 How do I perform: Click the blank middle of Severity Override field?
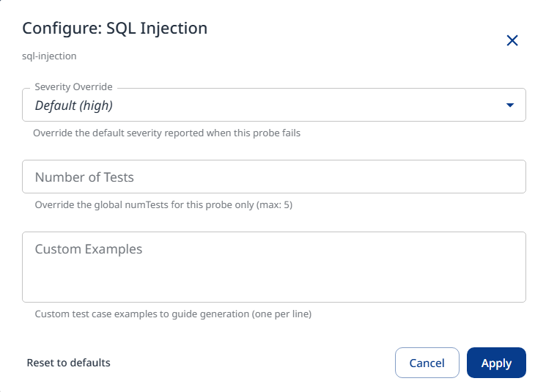click(x=308, y=106)
